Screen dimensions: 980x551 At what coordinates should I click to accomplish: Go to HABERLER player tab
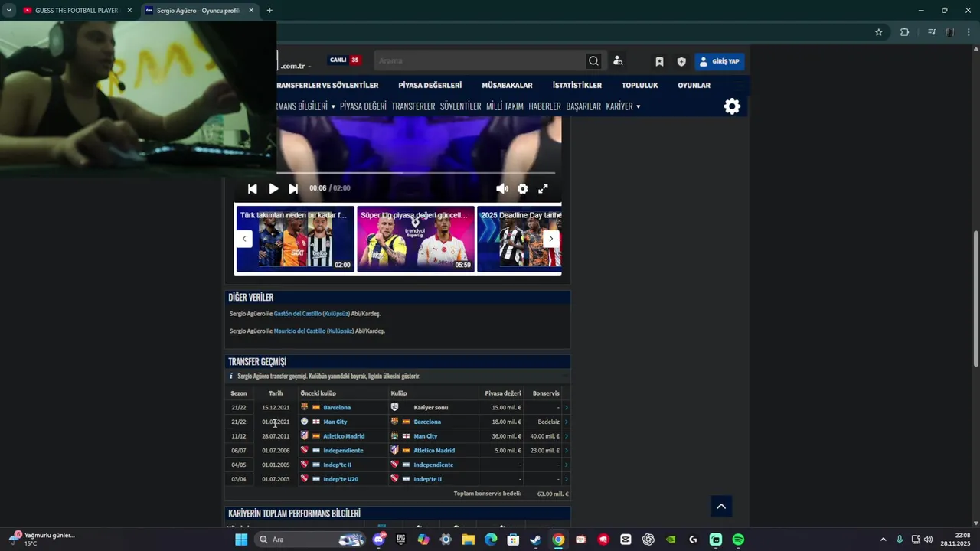point(544,106)
